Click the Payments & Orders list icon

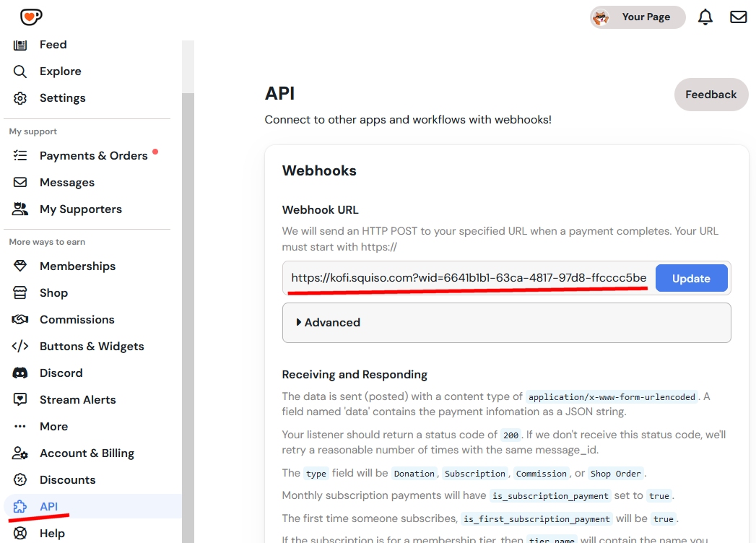point(19,155)
